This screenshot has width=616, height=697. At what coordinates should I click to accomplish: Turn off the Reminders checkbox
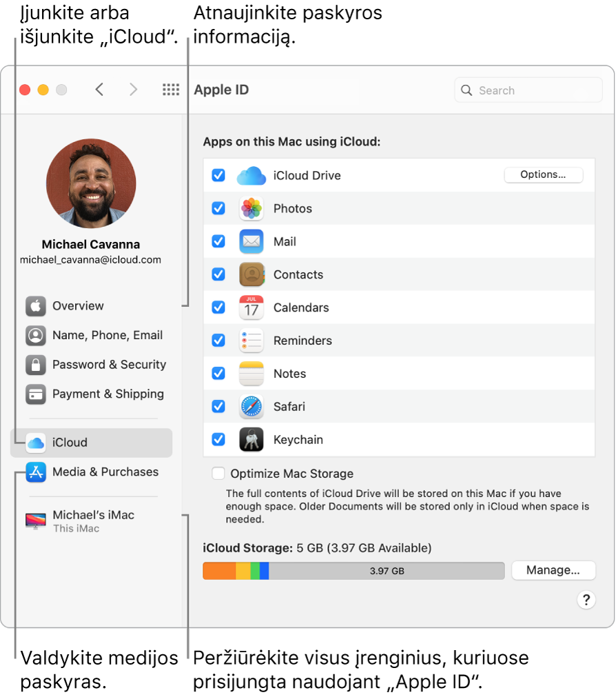click(218, 340)
